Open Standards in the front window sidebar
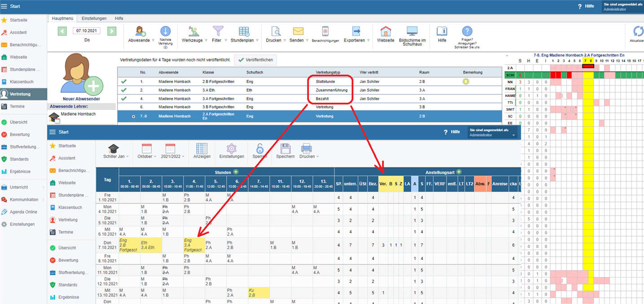The height and width of the screenshot is (304, 644). [x=68, y=285]
